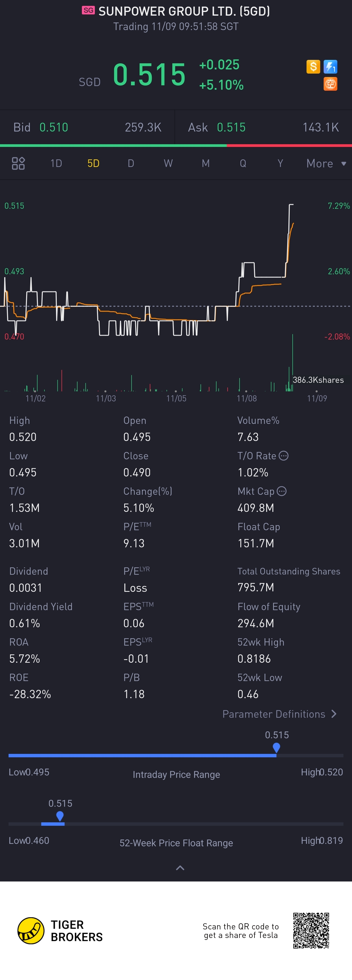Collapse the details panel with up chevron
Screen dimensions: 352x980
180,868
